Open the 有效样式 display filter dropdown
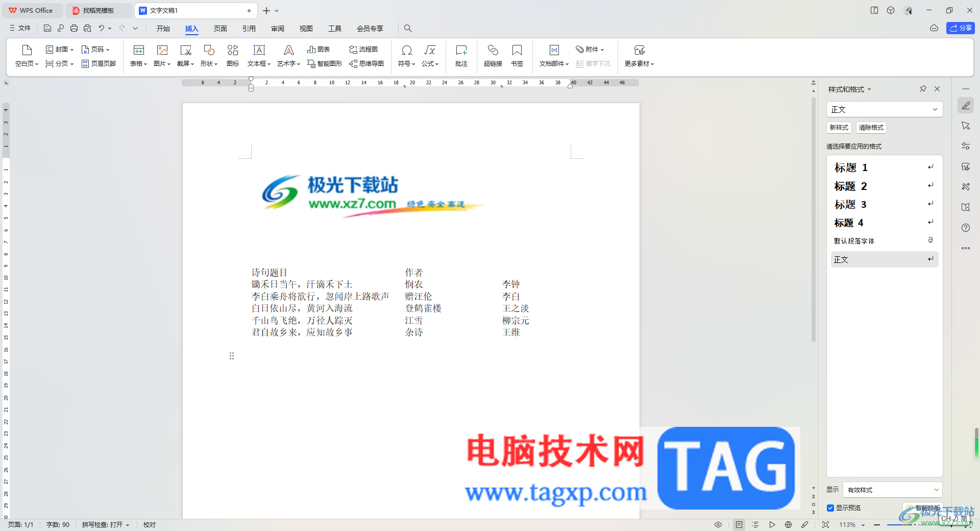 892,490
